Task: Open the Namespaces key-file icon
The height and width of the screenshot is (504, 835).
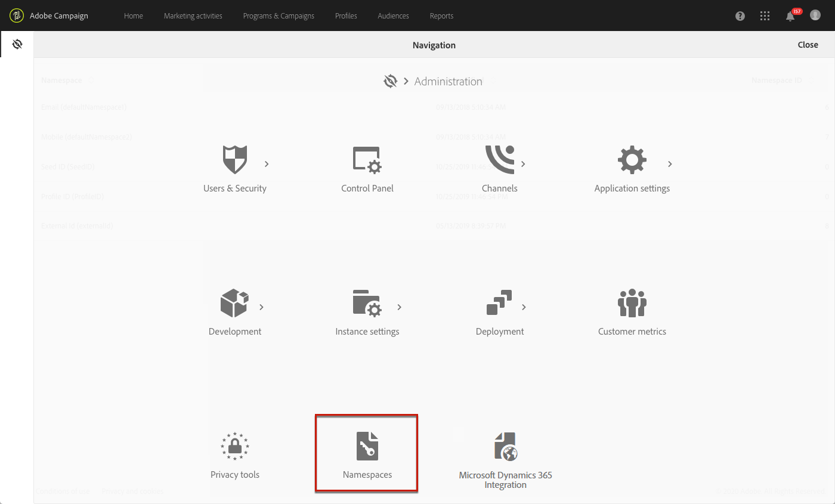Action: click(367, 446)
